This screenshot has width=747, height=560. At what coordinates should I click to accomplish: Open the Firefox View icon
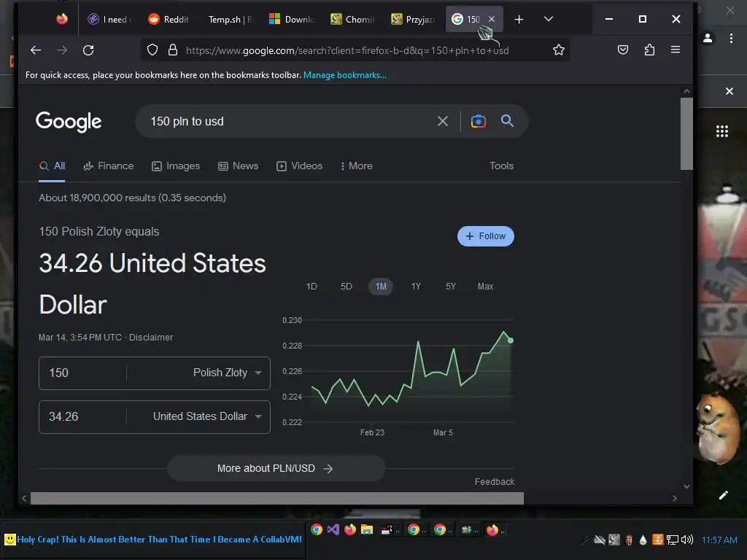tap(62, 19)
